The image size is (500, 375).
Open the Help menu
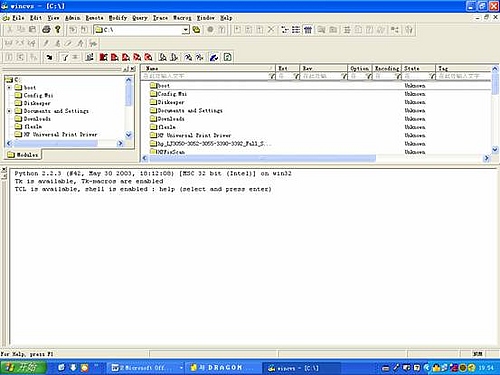(x=226, y=18)
